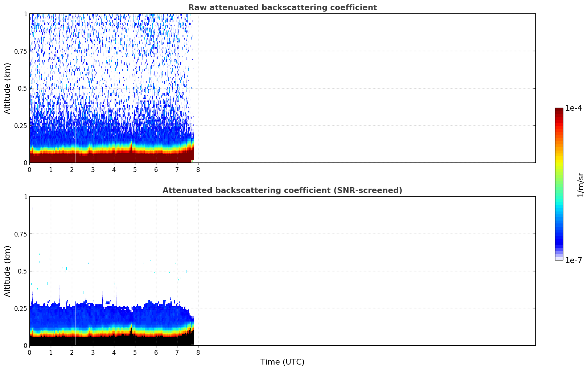Click the "1e-7" colorbar minimum label
Image resolution: width=588 pixels, height=370 pixels.
[573, 260]
